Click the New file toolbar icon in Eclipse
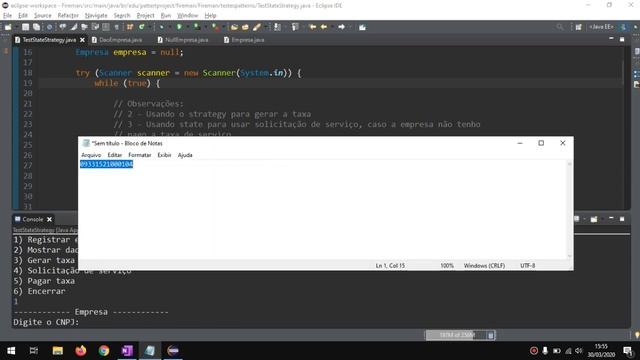 click(x=7, y=27)
